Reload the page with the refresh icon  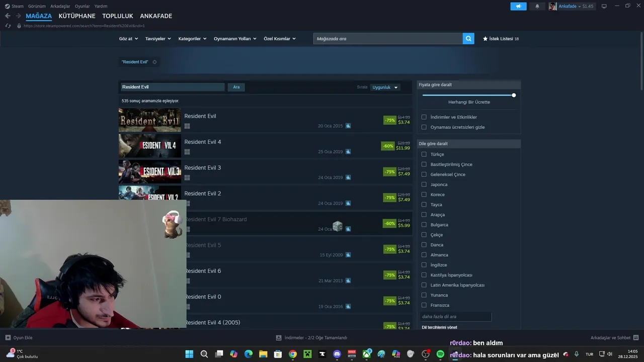coord(8,26)
